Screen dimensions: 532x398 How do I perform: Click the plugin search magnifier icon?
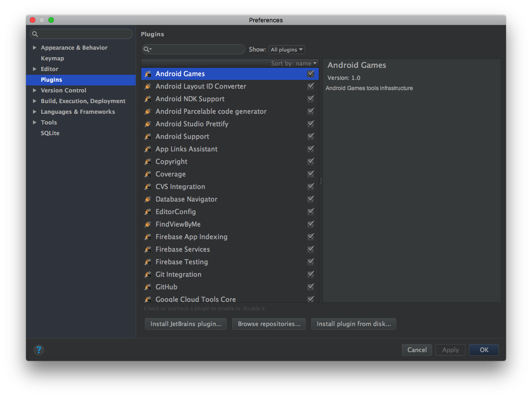(147, 49)
